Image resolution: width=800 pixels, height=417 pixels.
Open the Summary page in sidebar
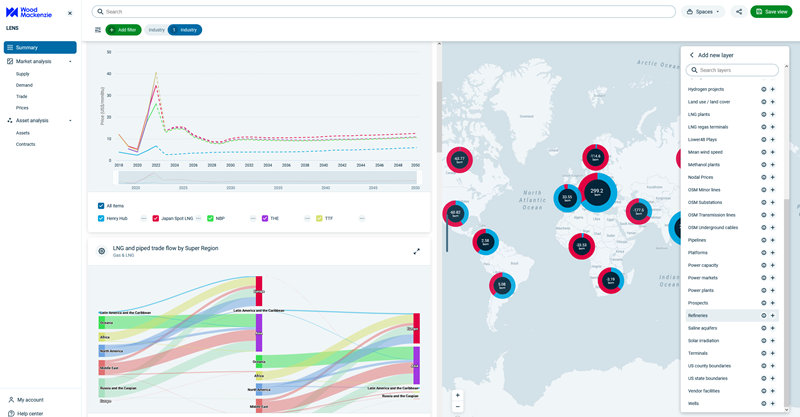point(40,47)
